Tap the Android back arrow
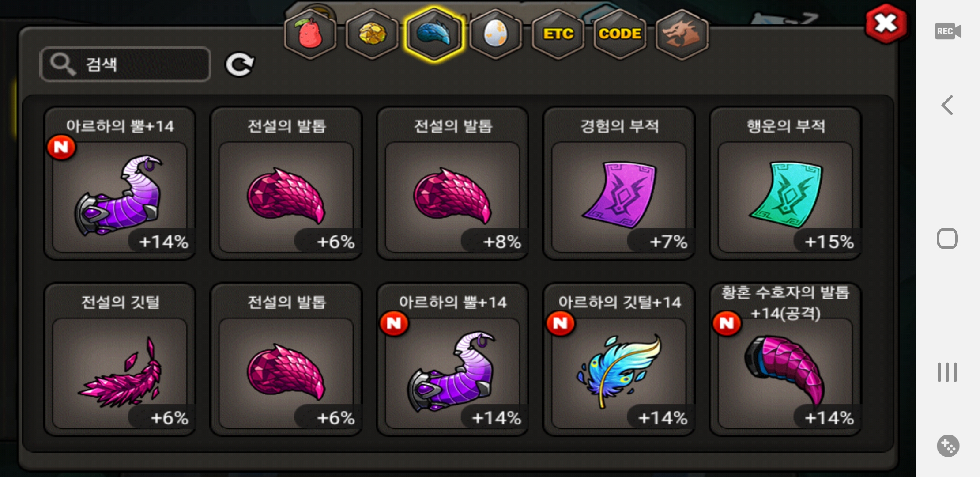This screenshot has width=980, height=477. tap(947, 105)
